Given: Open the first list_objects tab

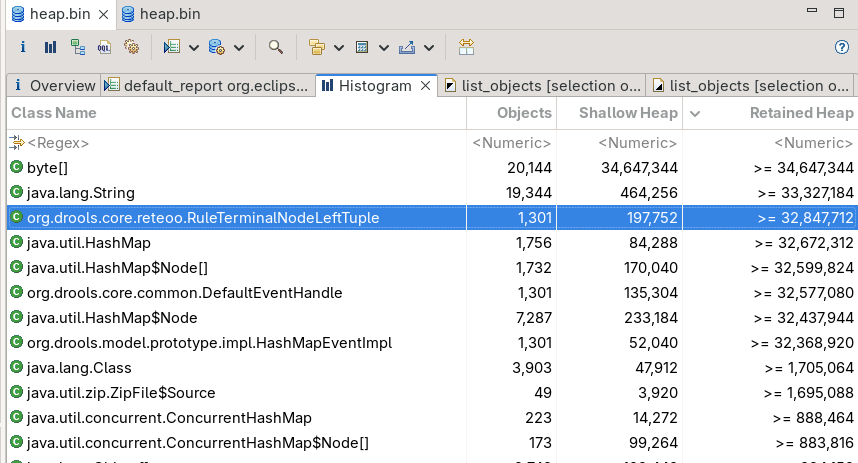Looking at the screenshot, I should [542, 86].
